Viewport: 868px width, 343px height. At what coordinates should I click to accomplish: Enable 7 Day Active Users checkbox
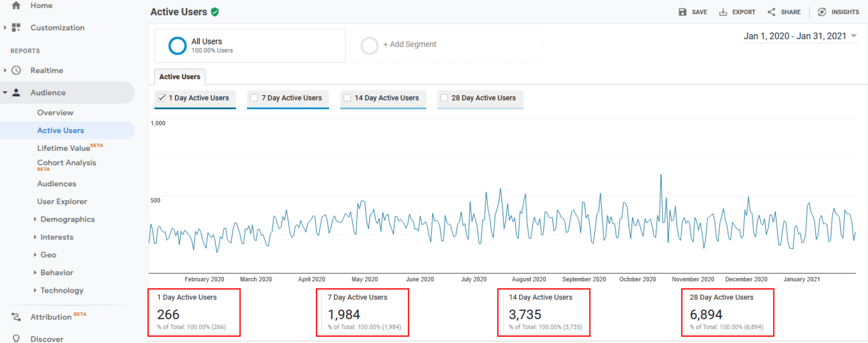[x=254, y=98]
